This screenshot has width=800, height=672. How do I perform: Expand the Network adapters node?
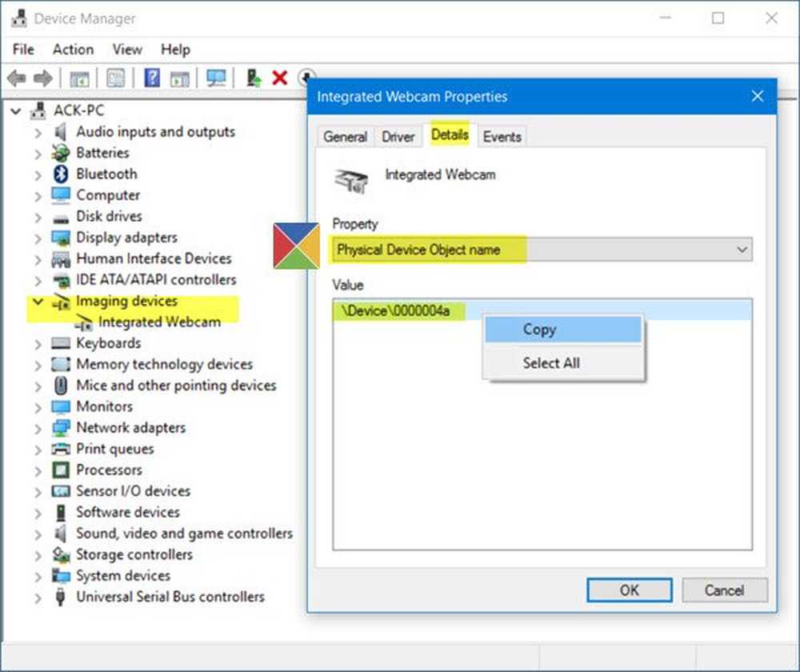[38, 428]
